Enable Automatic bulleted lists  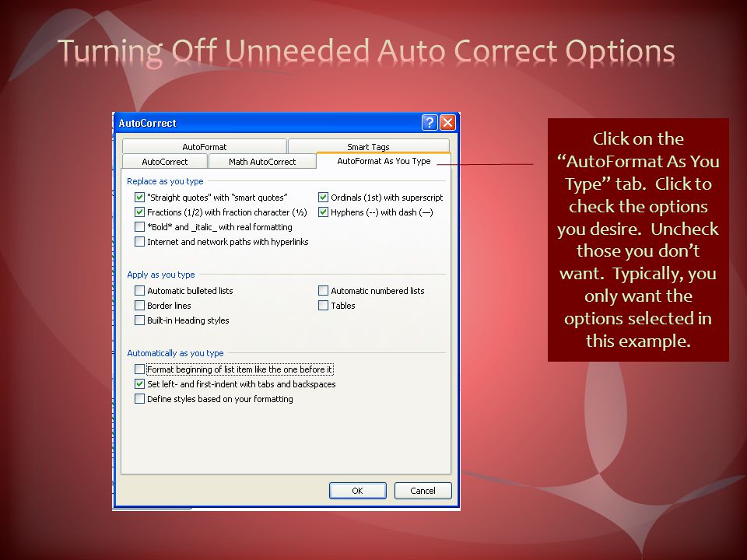point(139,290)
